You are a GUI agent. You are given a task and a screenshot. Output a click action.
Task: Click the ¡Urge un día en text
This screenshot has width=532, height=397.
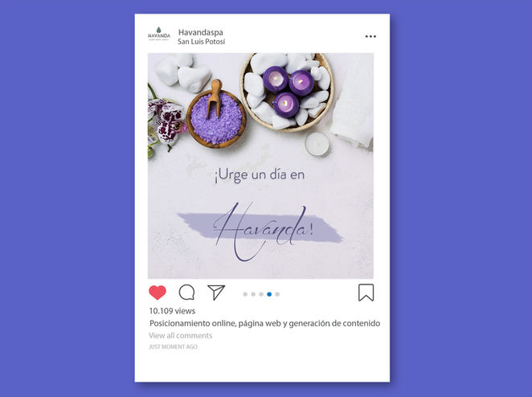click(x=260, y=175)
